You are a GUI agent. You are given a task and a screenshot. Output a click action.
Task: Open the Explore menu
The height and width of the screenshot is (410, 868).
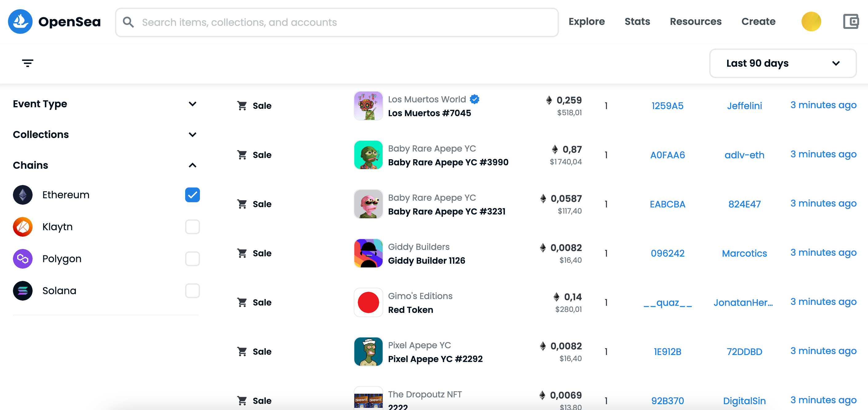tap(587, 22)
